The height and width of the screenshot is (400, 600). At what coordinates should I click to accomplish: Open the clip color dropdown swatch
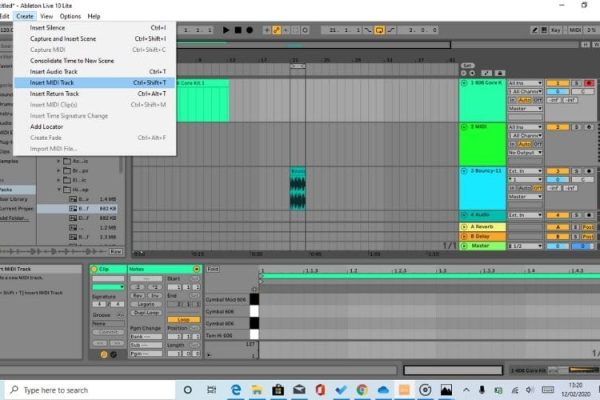(108, 287)
